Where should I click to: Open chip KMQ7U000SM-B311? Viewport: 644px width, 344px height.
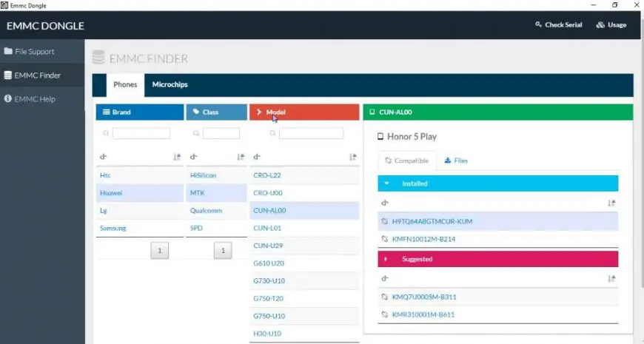coord(424,297)
